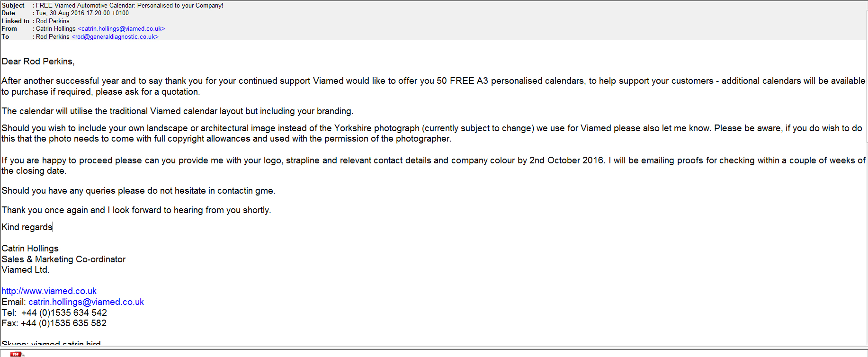Click the rod@generaldiagnostic.co.uk recipient address
868x357 pixels.
pos(115,37)
